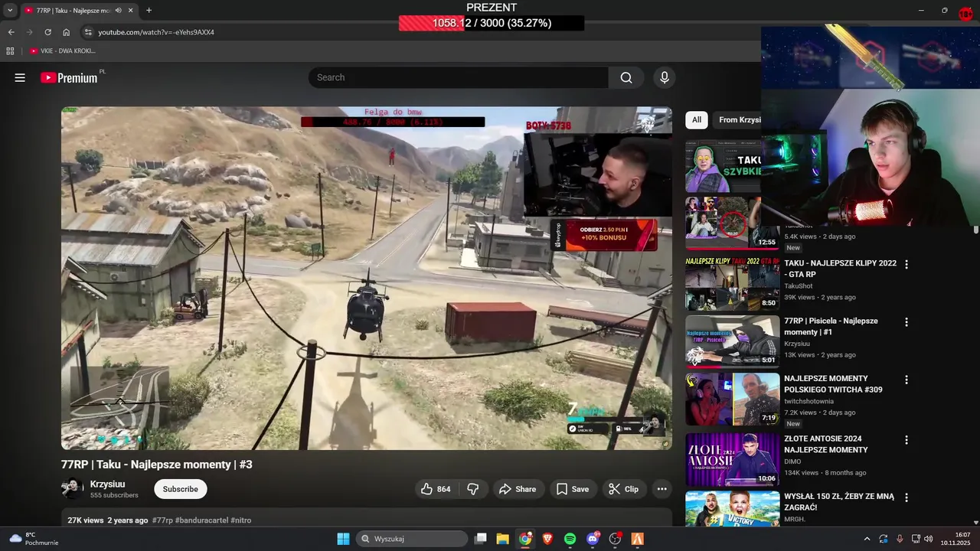This screenshot has height=551, width=980.
Task: Select the All filter chip
Action: tap(696, 119)
